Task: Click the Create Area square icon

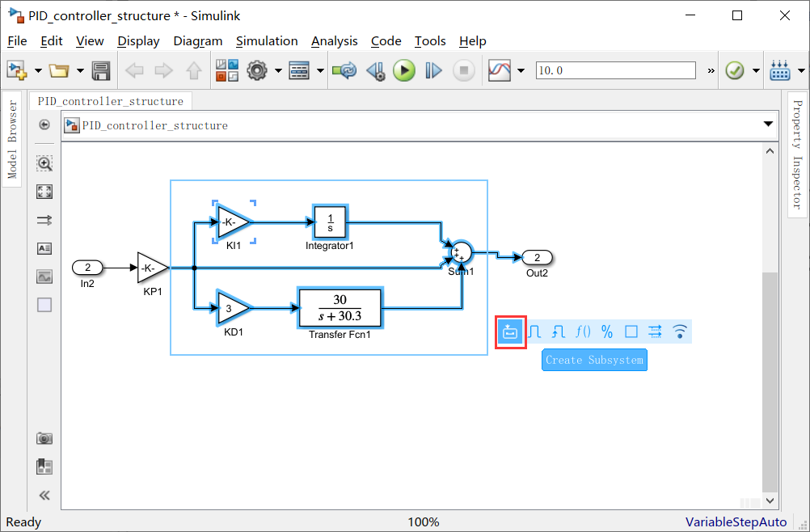Action: pos(631,331)
